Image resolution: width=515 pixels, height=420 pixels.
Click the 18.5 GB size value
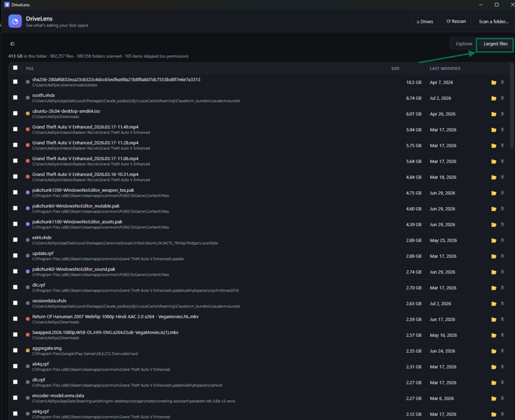point(414,82)
